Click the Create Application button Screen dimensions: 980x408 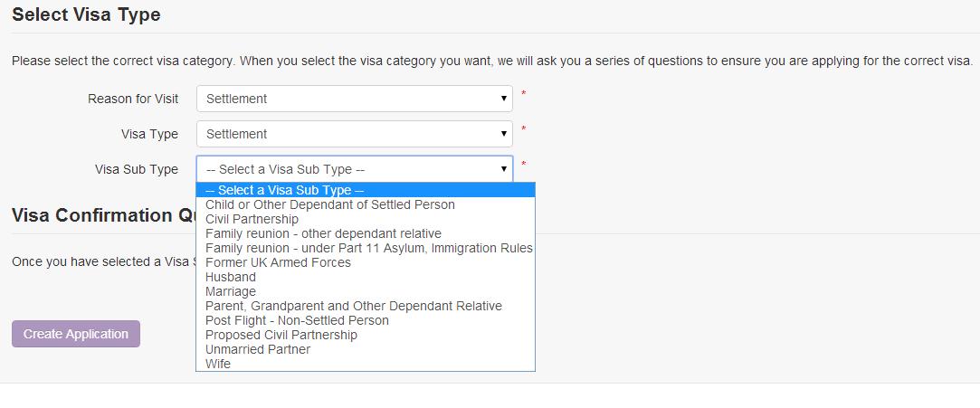[x=76, y=334]
